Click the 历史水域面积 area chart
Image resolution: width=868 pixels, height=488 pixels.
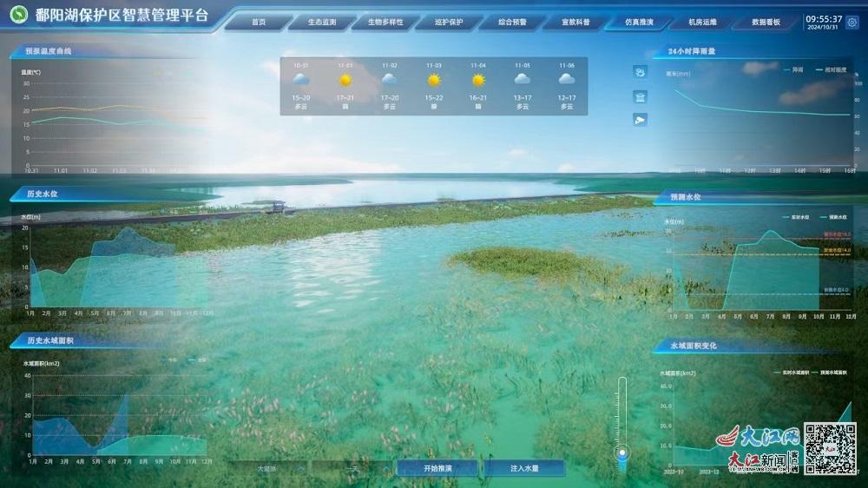(119, 415)
